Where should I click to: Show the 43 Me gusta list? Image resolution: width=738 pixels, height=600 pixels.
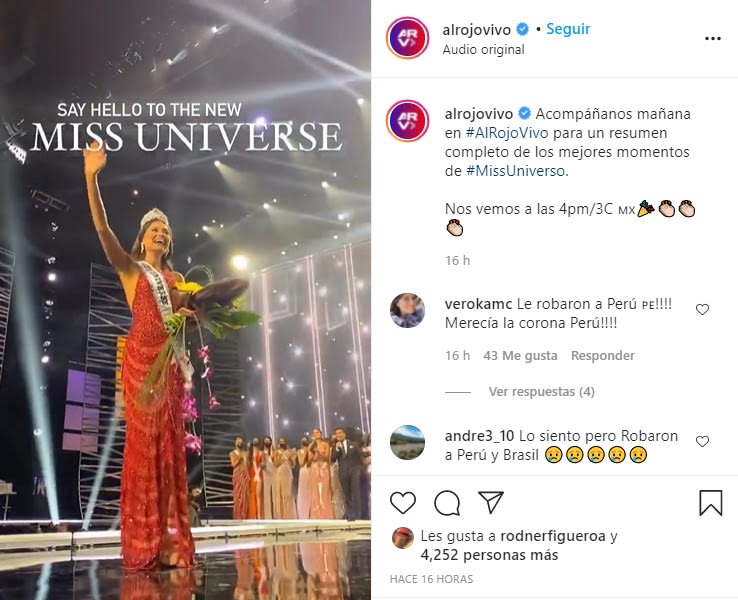520,356
